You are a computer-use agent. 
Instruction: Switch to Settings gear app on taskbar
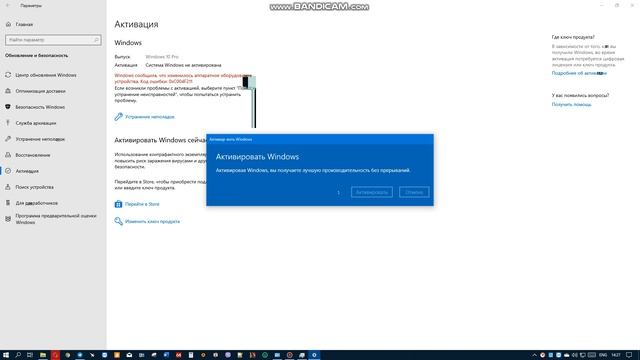coord(314,355)
